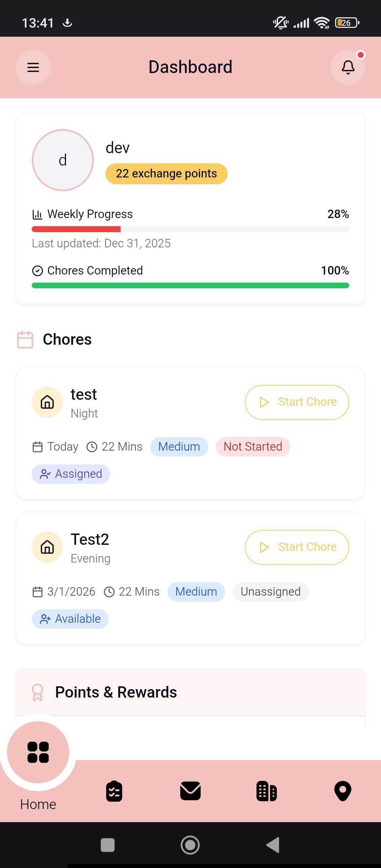The width and height of the screenshot is (381, 868).
Task: Tap the clipboard chores tab icon
Action: point(114,791)
